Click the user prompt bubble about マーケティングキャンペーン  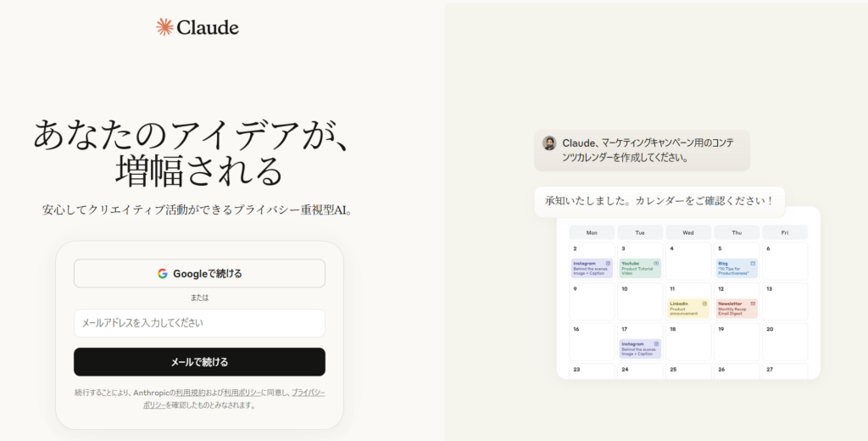[643, 150]
